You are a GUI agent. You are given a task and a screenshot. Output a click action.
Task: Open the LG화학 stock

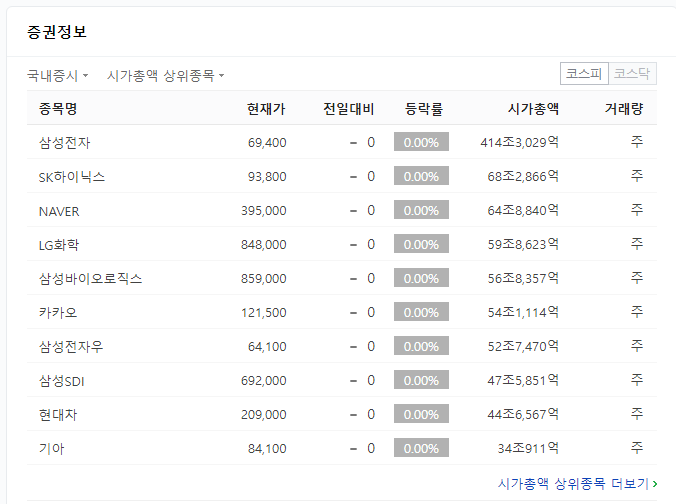(59, 244)
